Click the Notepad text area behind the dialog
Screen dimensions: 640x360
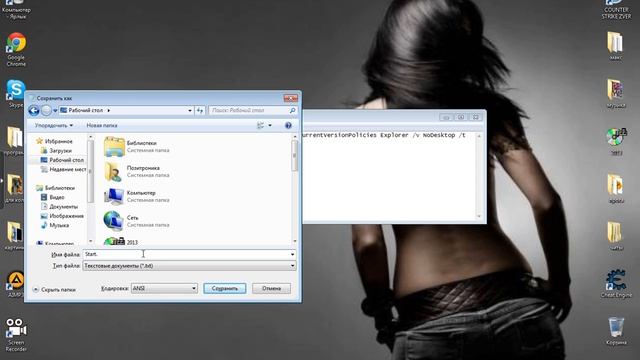click(389, 176)
